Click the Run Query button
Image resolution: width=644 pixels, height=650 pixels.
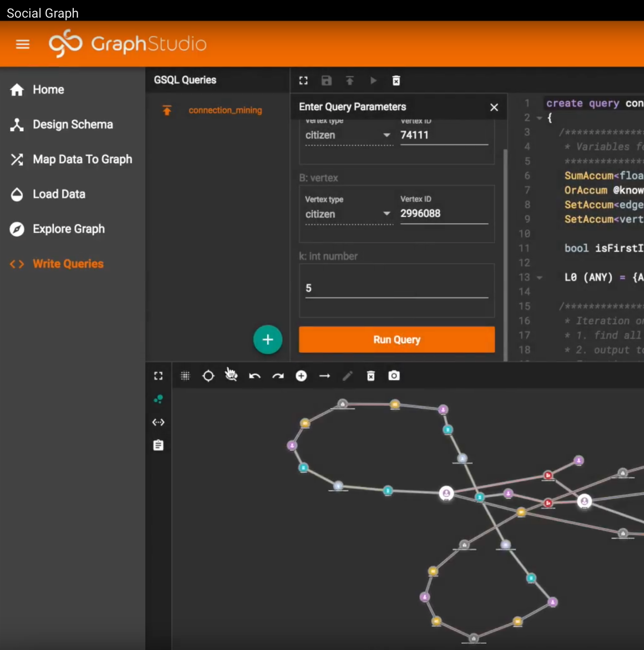pos(397,340)
